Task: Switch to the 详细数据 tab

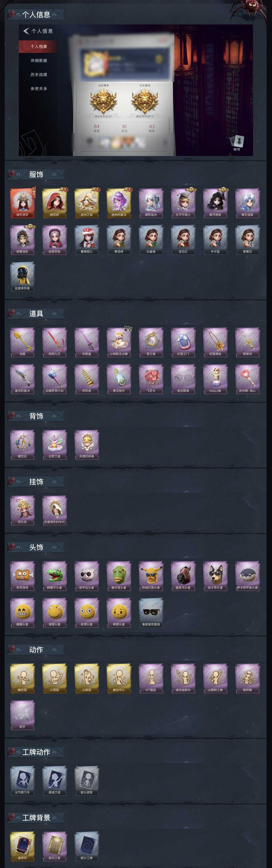Action: [x=39, y=61]
